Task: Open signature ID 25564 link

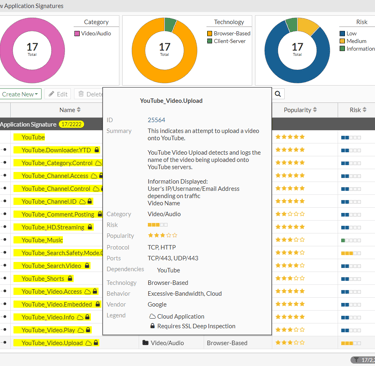Action: tap(156, 120)
